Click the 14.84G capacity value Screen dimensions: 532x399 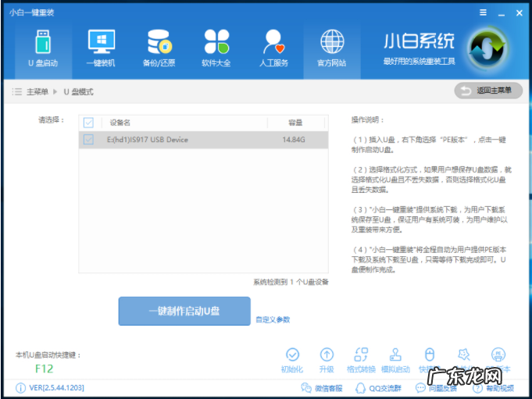pos(294,139)
